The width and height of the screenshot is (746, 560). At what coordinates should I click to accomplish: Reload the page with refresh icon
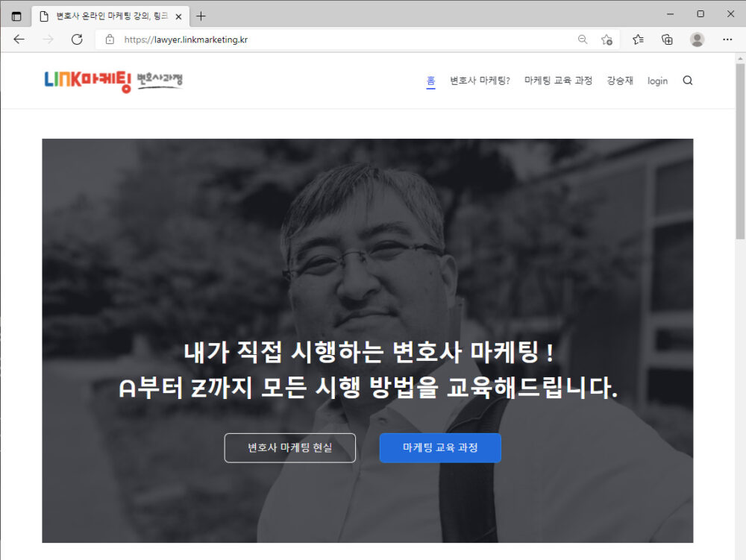point(77,40)
